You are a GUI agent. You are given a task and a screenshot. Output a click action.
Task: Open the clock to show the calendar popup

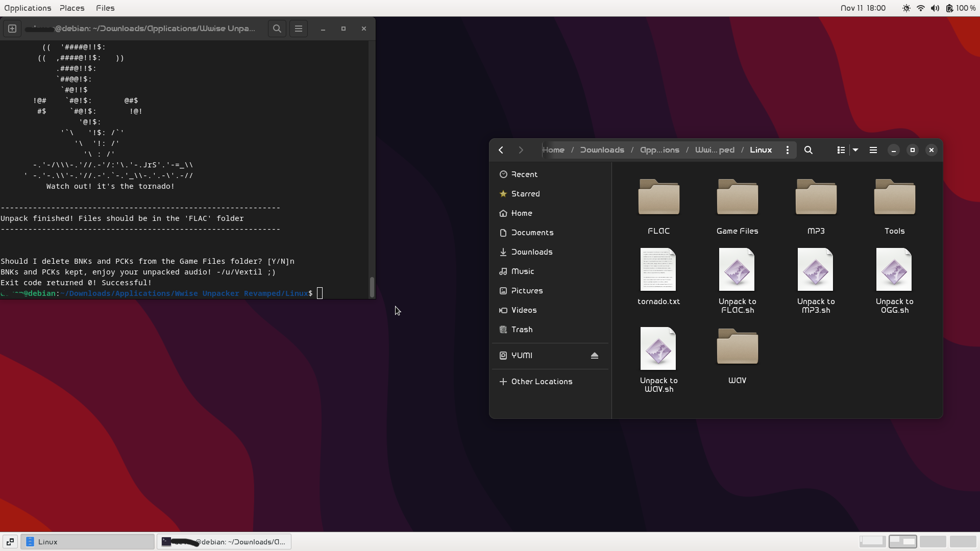point(863,8)
